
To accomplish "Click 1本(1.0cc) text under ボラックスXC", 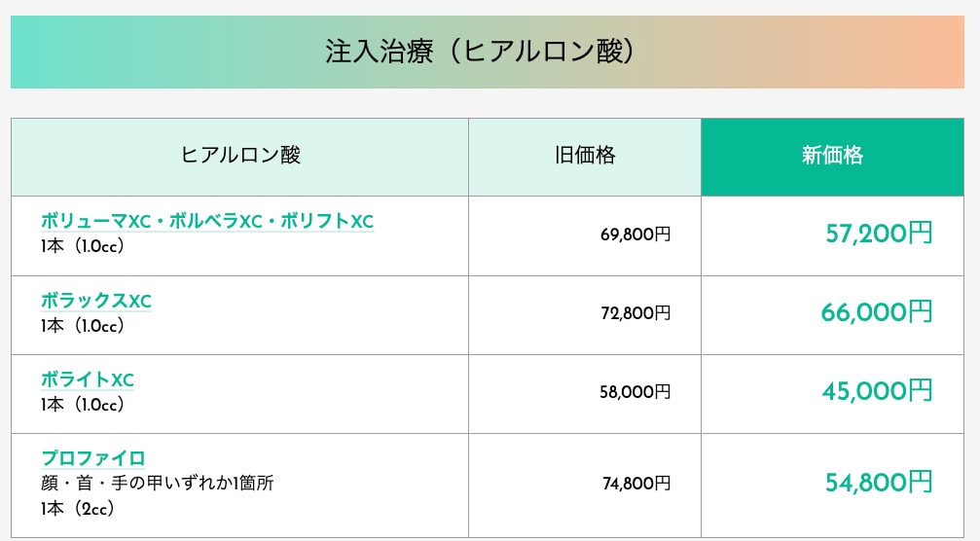I will [83, 325].
